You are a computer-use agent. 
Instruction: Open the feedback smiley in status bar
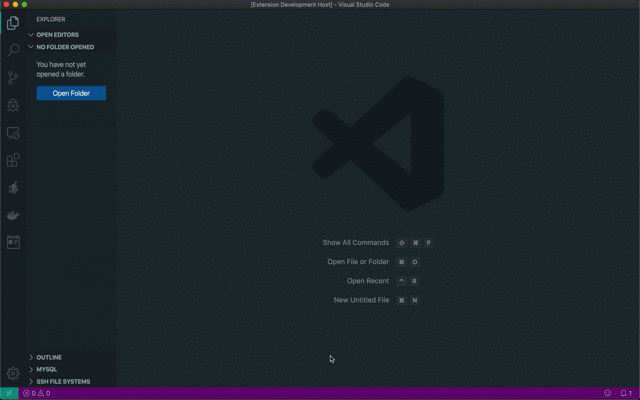point(607,393)
